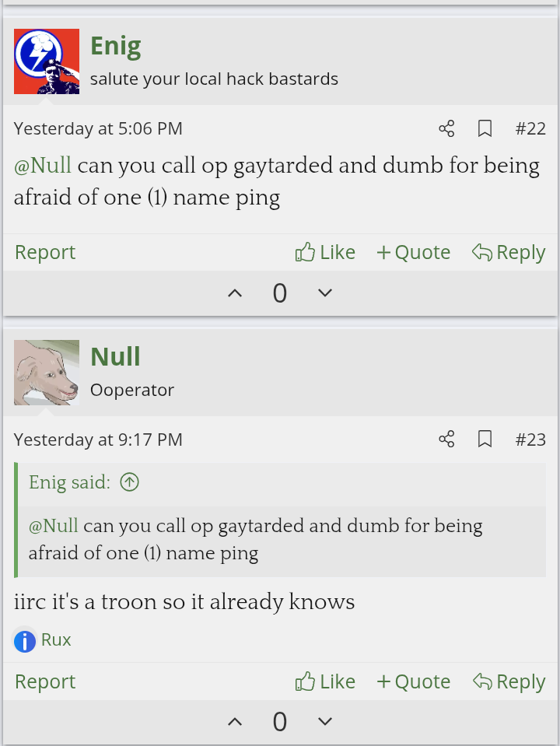
Task: Open post #23 permalink
Action: [x=530, y=440]
